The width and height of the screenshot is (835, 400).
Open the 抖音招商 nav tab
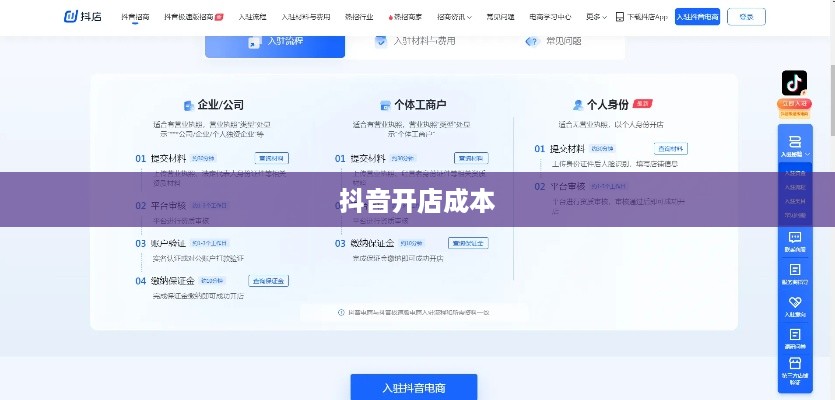pyautogui.click(x=135, y=17)
